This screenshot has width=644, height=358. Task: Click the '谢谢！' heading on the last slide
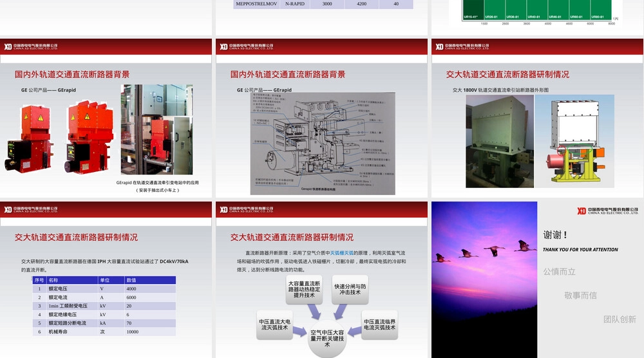pyautogui.click(x=556, y=235)
